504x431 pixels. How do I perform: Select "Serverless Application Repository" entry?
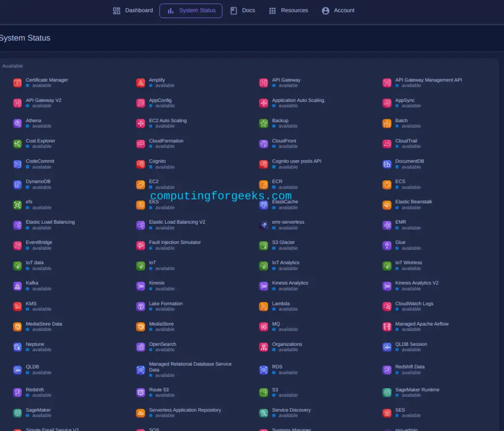[x=185, y=410]
